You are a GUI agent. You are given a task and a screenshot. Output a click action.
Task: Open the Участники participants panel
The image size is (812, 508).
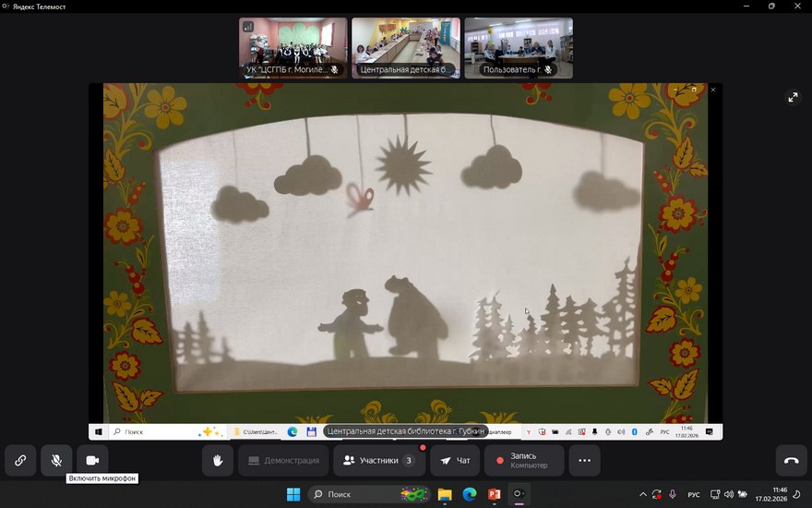click(378, 460)
